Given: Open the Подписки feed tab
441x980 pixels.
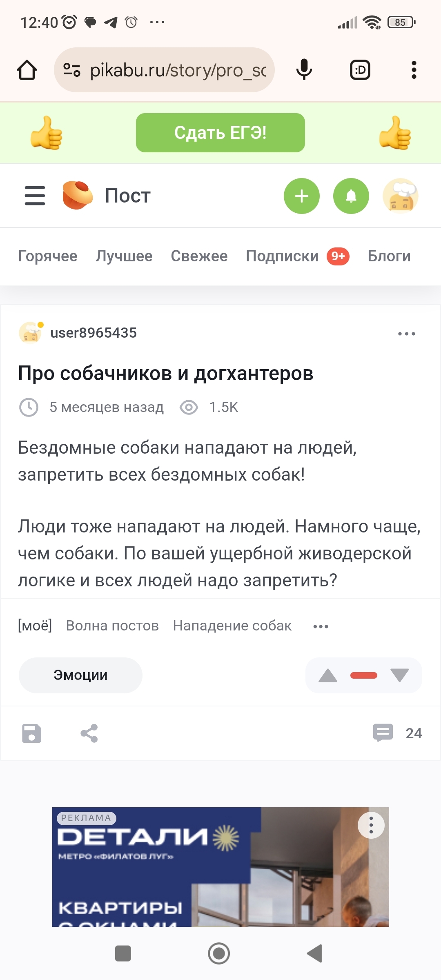Looking at the screenshot, I should coord(282,256).
